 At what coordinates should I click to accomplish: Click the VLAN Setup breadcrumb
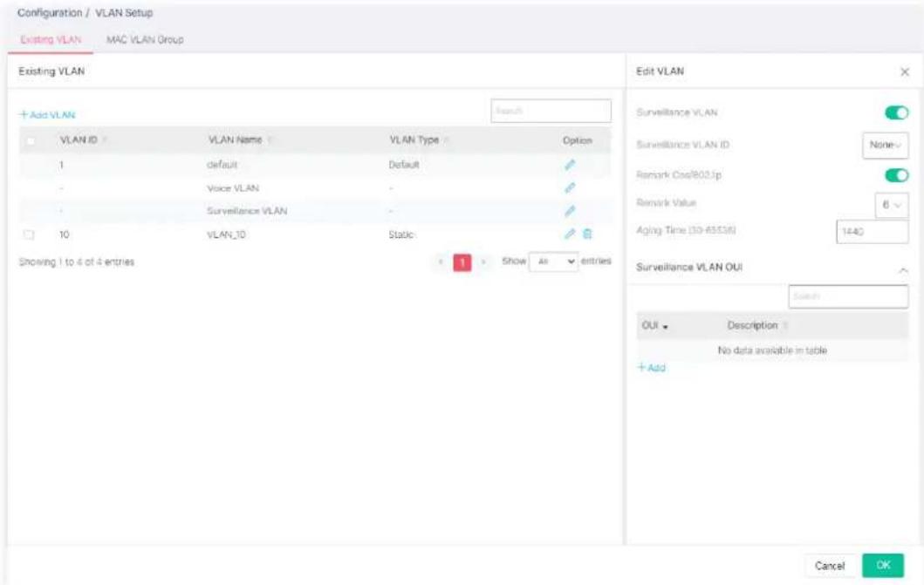[x=124, y=12]
